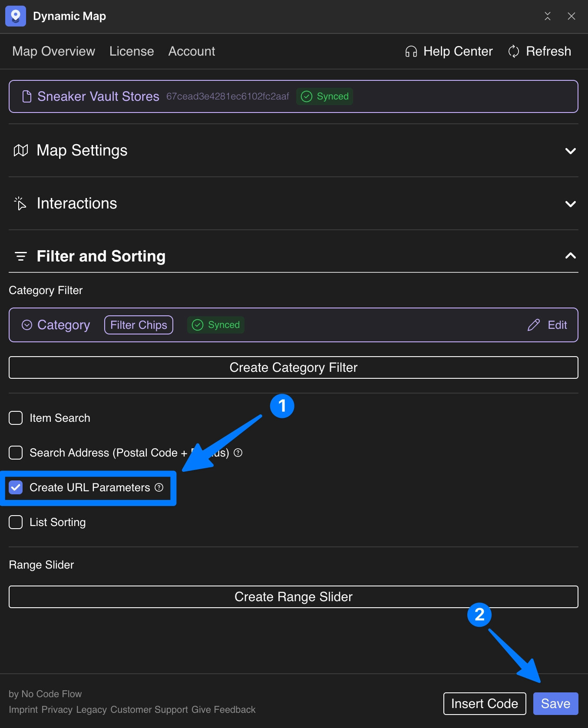Open the Legacy footer link
588x728 pixels.
click(91, 710)
